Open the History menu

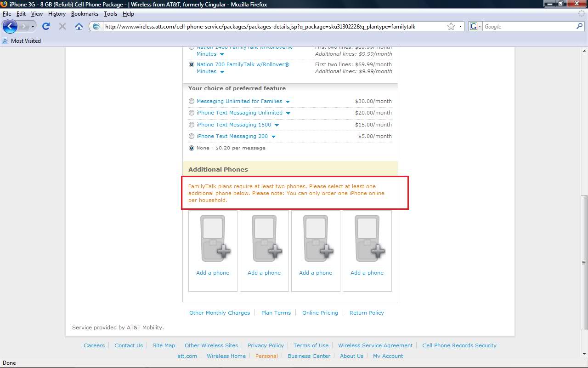tap(57, 14)
